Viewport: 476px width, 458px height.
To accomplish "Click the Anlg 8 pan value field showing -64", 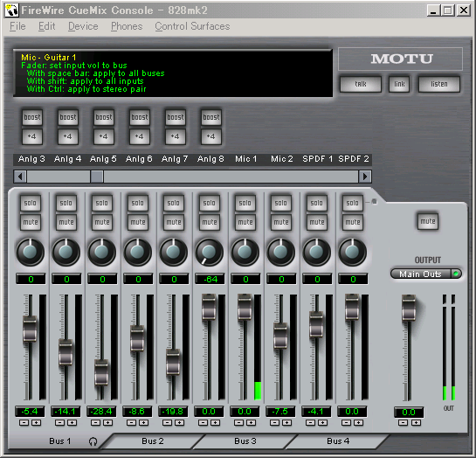I will coord(210,279).
